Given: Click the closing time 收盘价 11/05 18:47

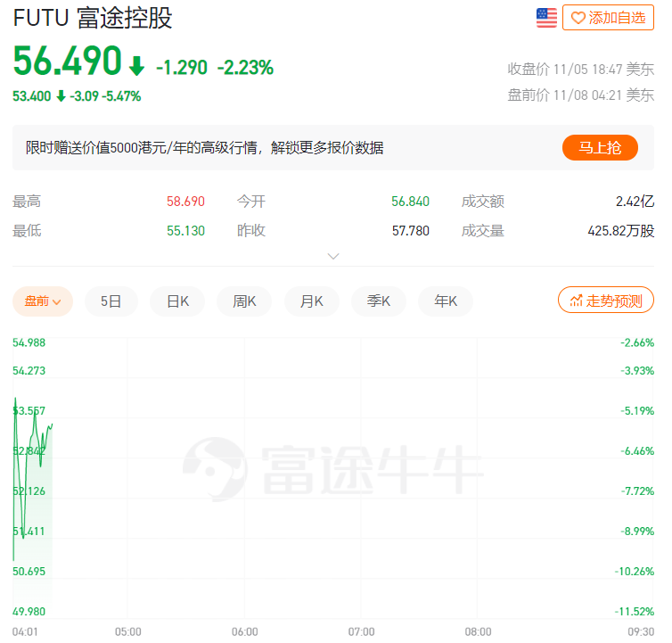Looking at the screenshot, I should point(581,69).
